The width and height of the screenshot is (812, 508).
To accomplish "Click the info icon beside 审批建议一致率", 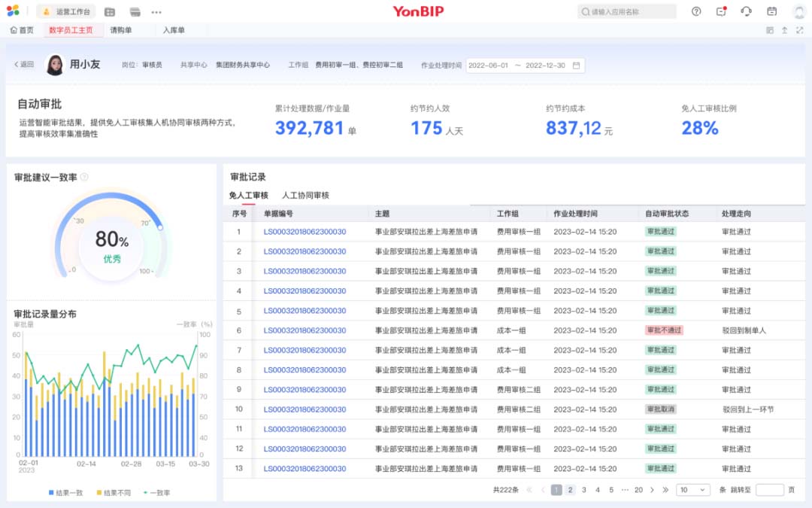I will pyautogui.click(x=84, y=177).
